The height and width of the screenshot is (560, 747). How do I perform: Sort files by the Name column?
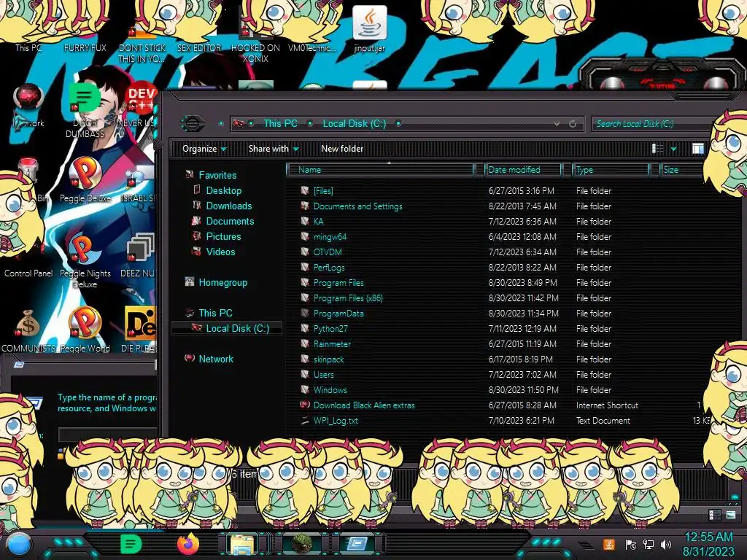tap(381, 170)
